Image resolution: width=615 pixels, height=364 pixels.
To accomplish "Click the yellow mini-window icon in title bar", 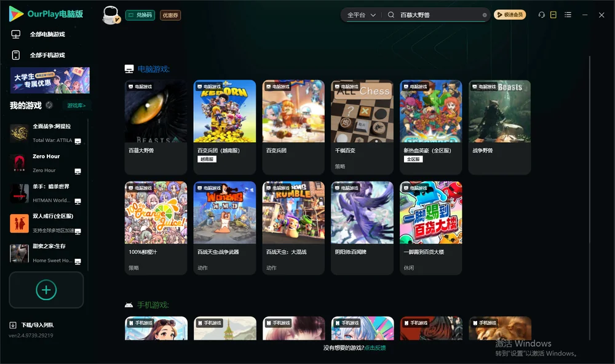I will pos(553,15).
